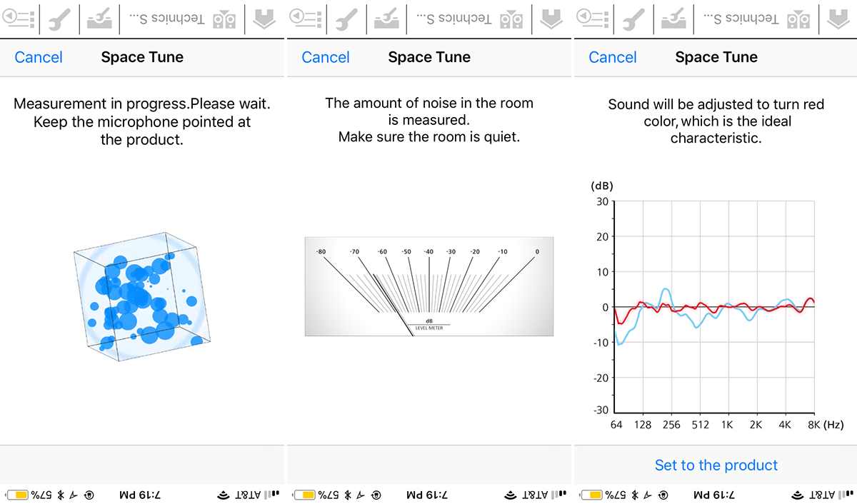Tap the dB level meter gauge
Viewport: 857px width, 504px height.
(x=429, y=286)
